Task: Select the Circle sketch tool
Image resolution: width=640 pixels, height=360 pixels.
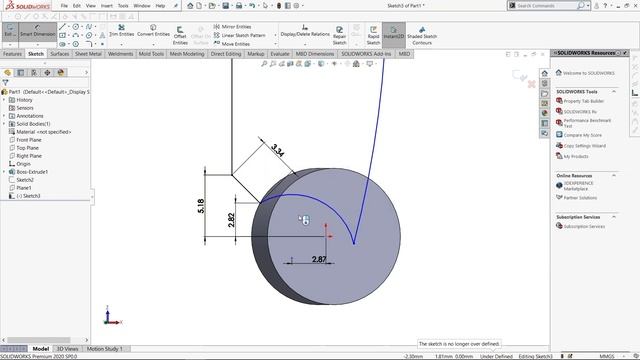Action: point(76,27)
